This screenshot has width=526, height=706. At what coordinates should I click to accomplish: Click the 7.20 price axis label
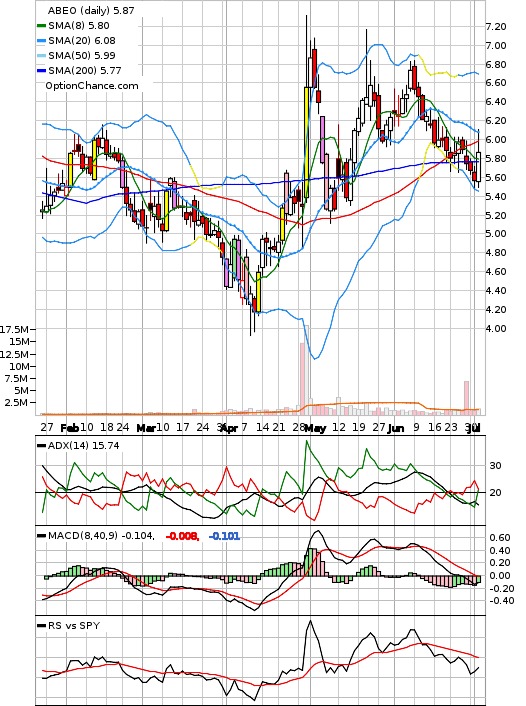click(495, 27)
